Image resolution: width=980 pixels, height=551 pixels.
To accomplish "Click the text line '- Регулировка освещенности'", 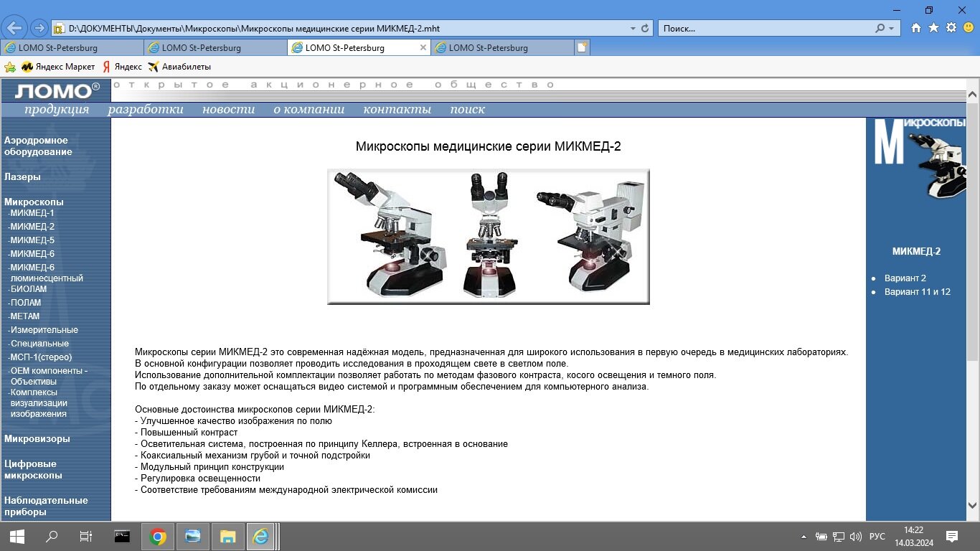I will click(x=197, y=479).
